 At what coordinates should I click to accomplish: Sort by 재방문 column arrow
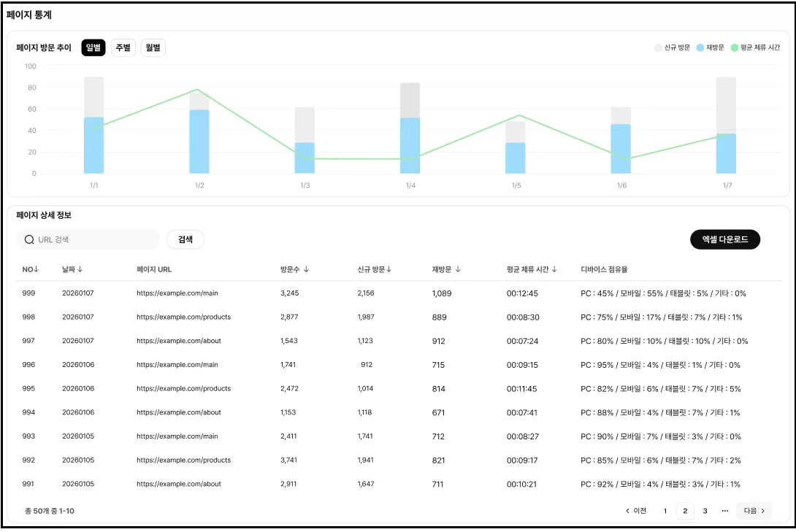click(458, 269)
